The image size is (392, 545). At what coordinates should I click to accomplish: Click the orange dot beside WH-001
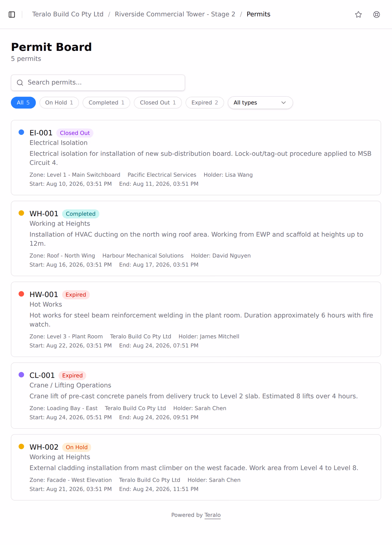[21, 213]
